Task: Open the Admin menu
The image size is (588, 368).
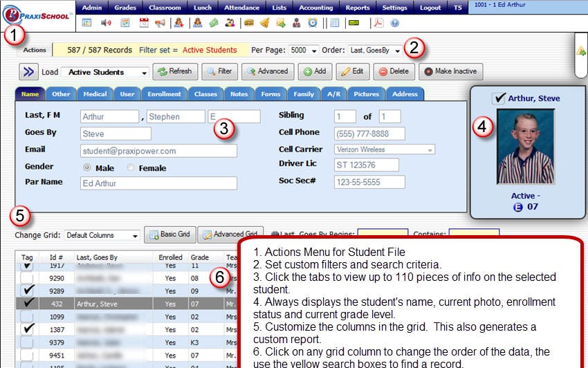Action: point(92,8)
